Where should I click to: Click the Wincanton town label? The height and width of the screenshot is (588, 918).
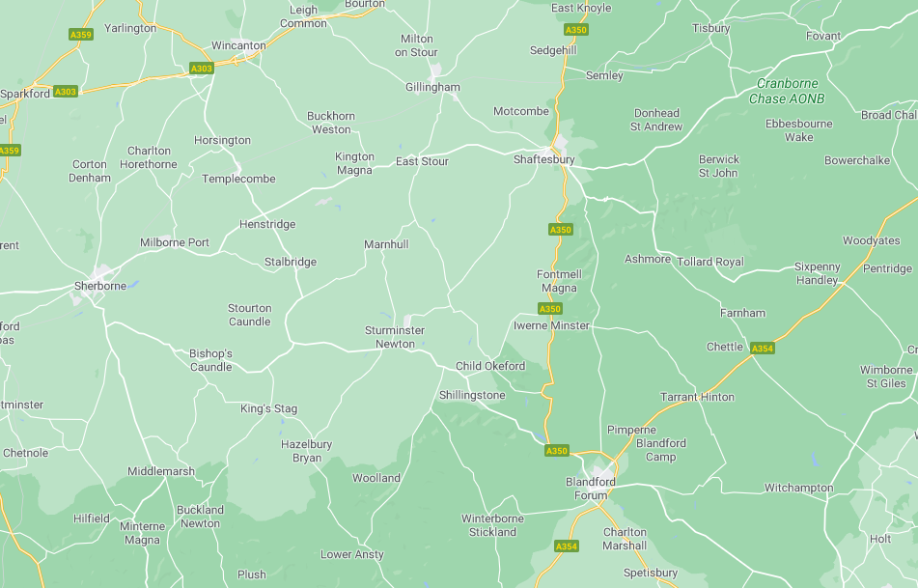click(238, 45)
